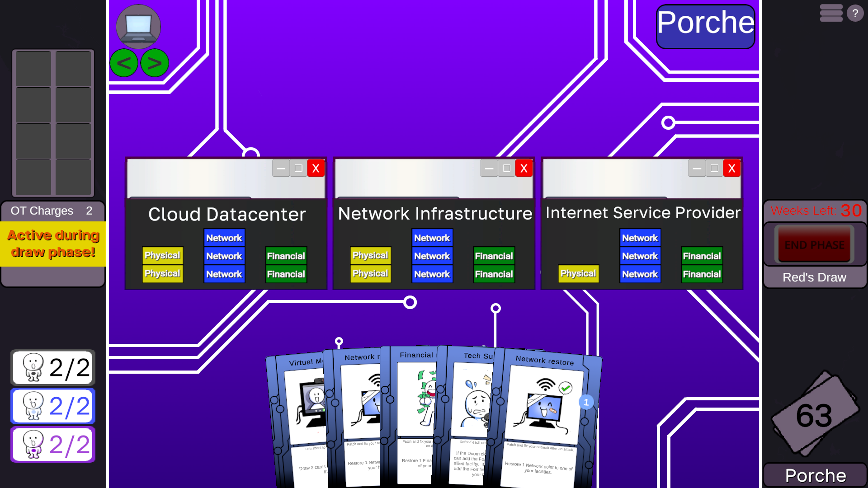Open help with the question mark icon
The image size is (868, 488).
[x=855, y=13]
